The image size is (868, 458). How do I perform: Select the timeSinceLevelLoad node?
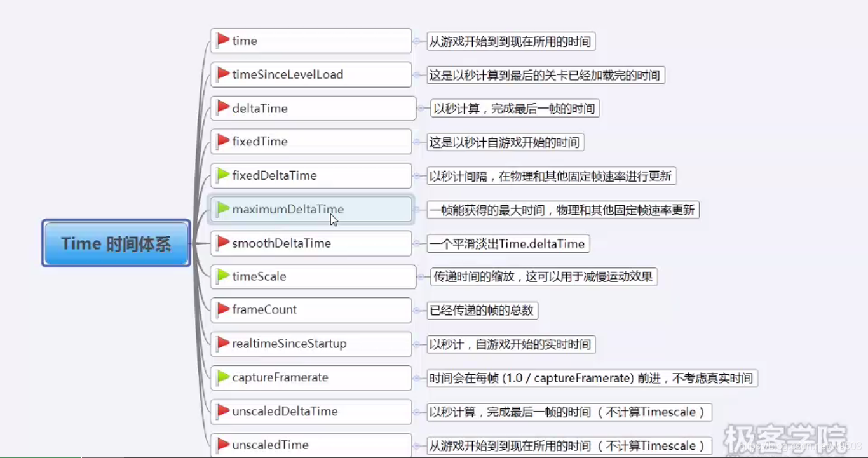point(311,74)
